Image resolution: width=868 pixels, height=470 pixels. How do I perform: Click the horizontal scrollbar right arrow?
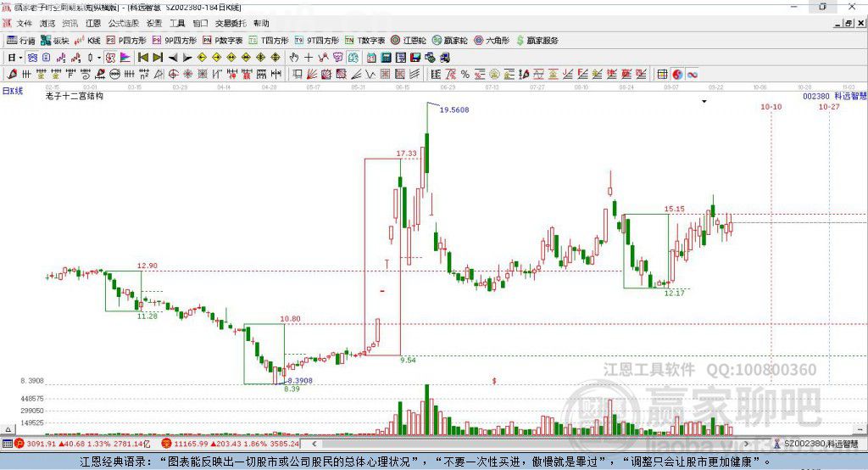(746, 444)
